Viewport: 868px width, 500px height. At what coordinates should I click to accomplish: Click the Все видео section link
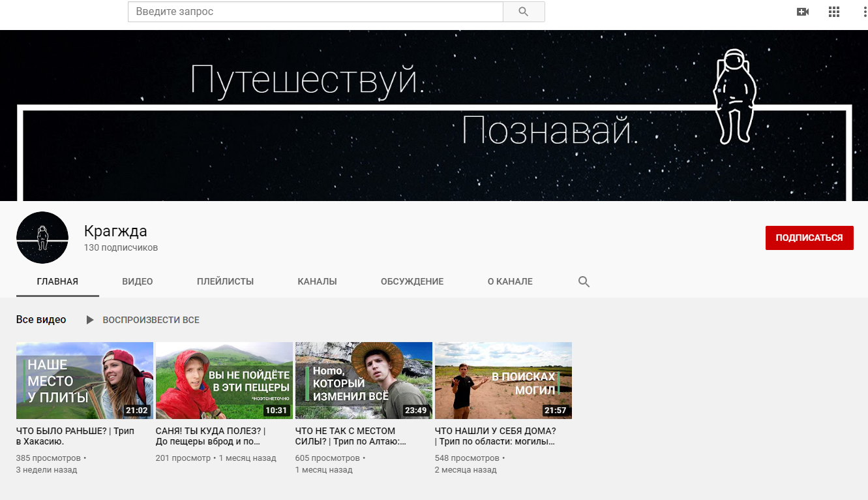click(x=41, y=320)
